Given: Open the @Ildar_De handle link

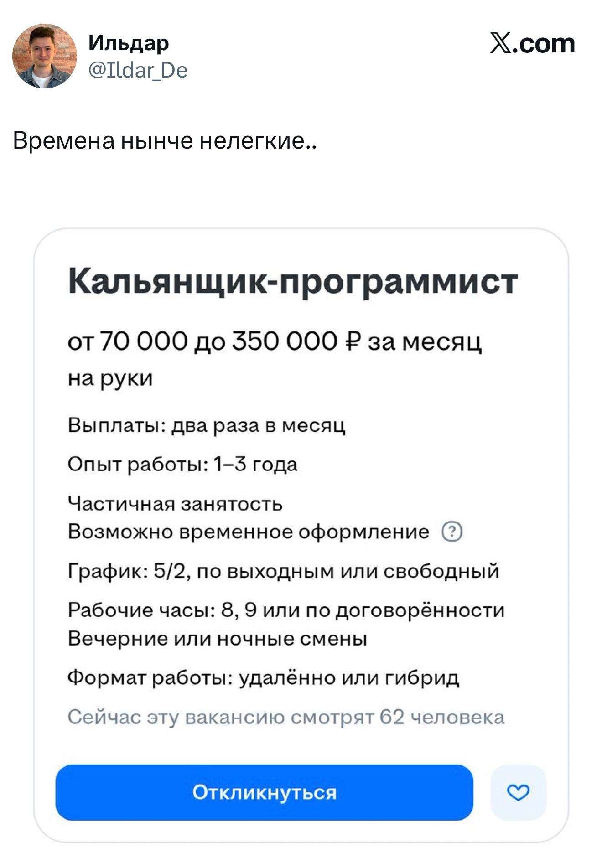Looking at the screenshot, I should [x=138, y=71].
